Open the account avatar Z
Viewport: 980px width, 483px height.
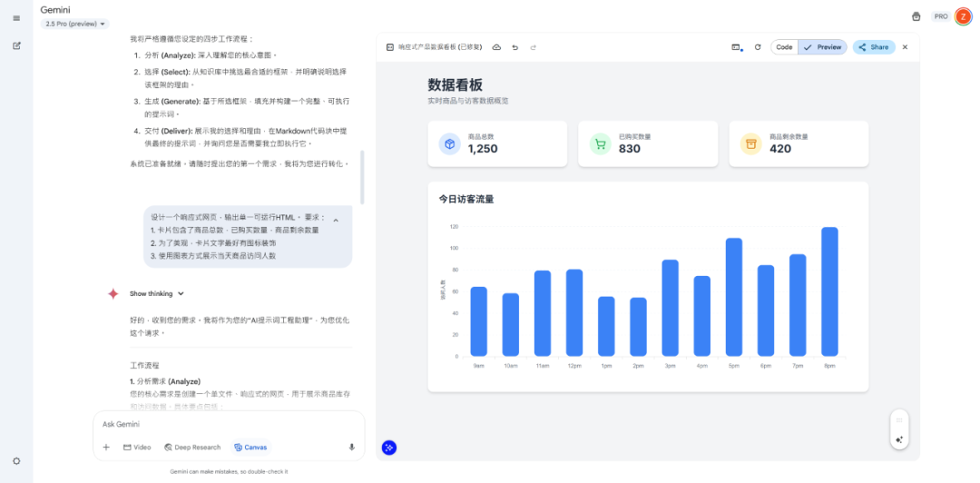pos(963,17)
